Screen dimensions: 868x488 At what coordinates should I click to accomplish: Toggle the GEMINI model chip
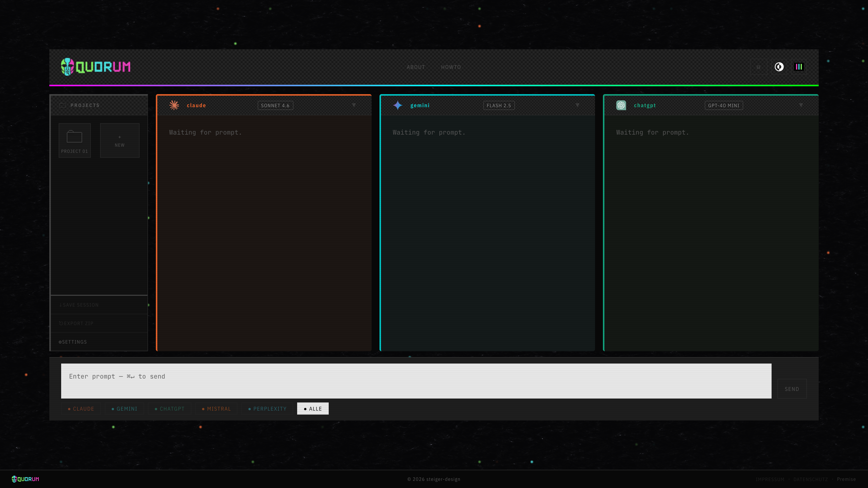click(124, 409)
